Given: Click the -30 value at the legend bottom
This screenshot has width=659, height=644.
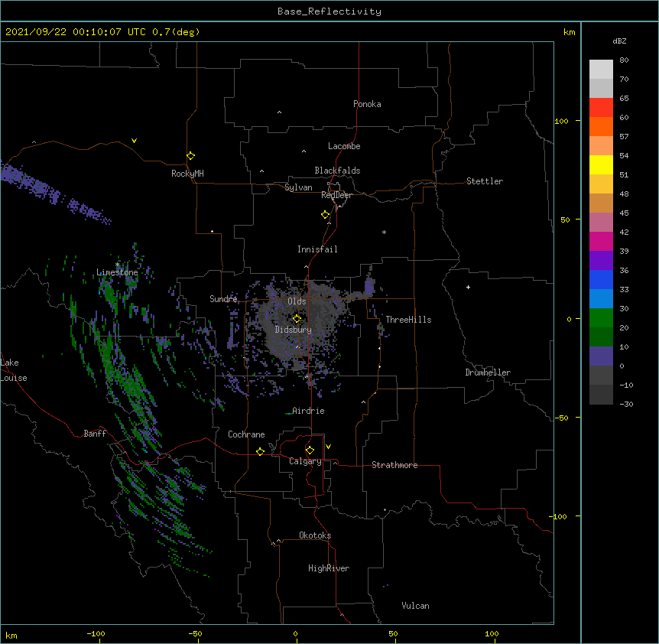Looking at the screenshot, I should pos(626,404).
